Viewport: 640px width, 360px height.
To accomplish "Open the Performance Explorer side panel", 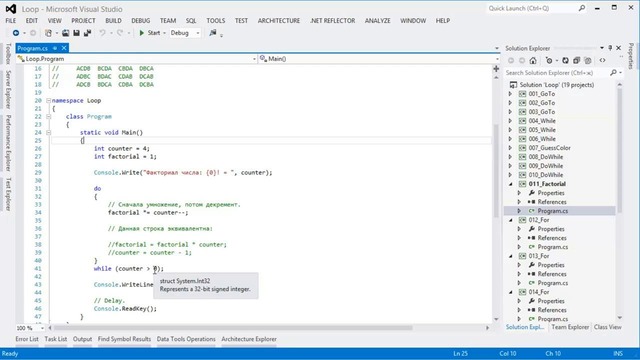I will click(8, 143).
